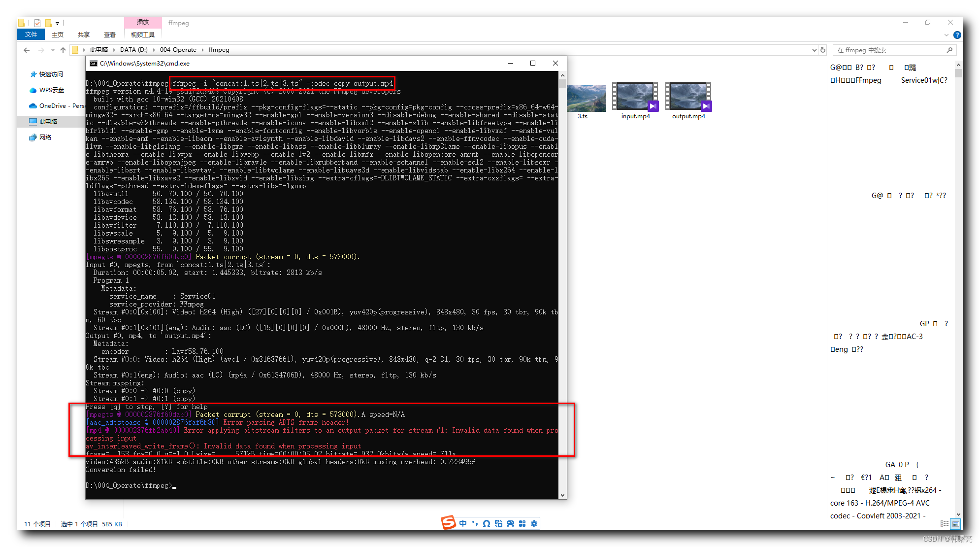Click the back navigation arrow
Image resolution: width=980 pixels, height=547 pixels.
pos(27,50)
